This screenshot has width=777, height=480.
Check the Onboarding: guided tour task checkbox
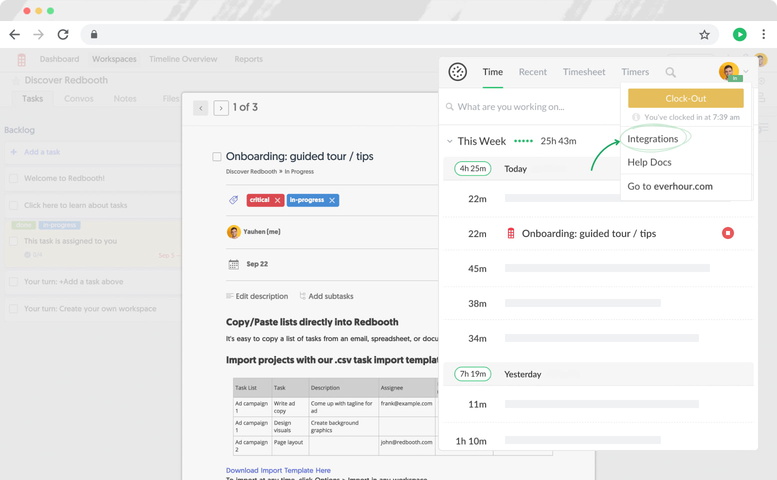(217, 157)
